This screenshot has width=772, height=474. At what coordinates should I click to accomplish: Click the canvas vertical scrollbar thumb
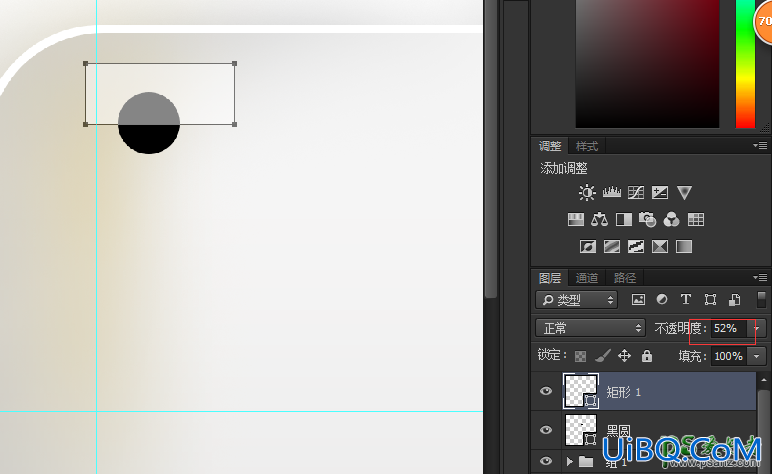click(x=490, y=149)
